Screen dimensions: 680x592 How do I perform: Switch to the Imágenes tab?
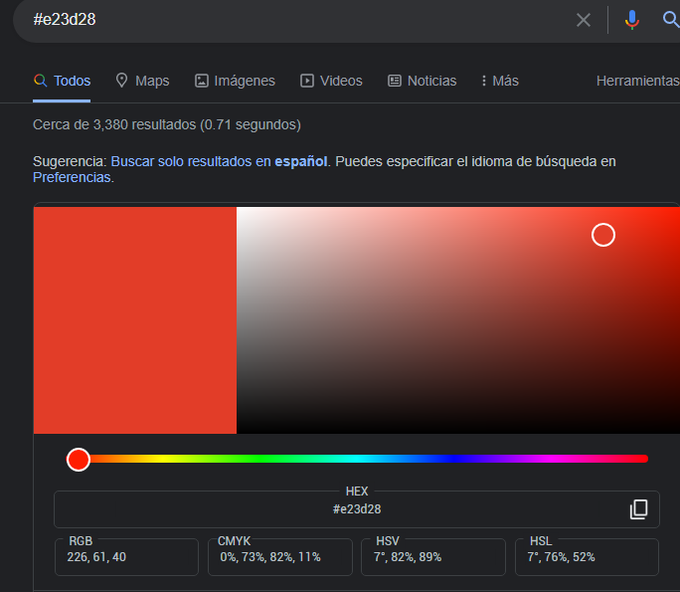(x=235, y=81)
